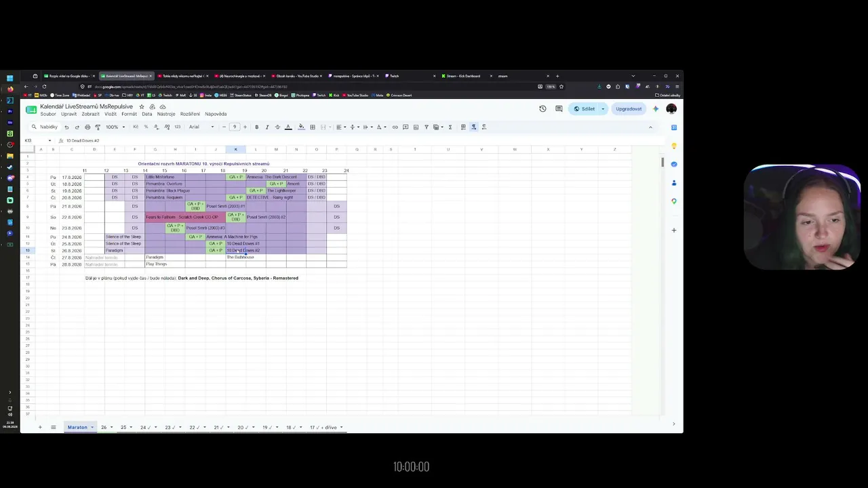Increase decimal places icon
This screenshot has height=488, width=868.
[166, 127]
